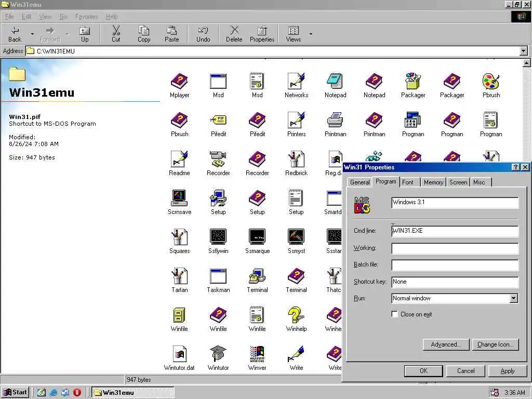Select the Ssflywin screensaver icon
This screenshot has height=399, width=532.
pos(218,237)
